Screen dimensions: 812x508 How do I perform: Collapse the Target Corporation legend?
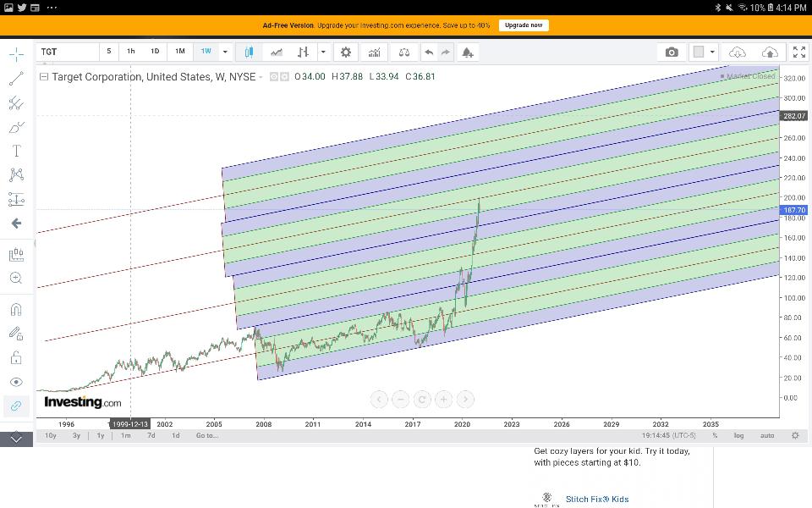coord(44,76)
